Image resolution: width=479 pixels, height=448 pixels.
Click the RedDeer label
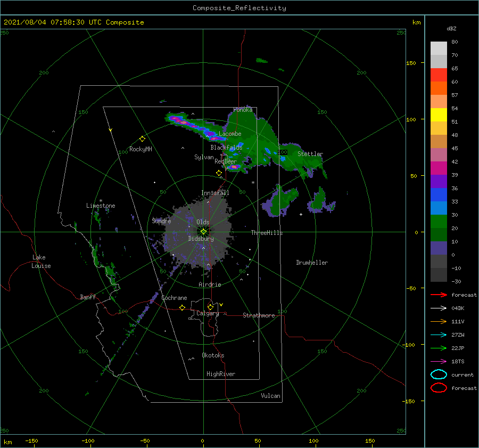[x=226, y=161]
